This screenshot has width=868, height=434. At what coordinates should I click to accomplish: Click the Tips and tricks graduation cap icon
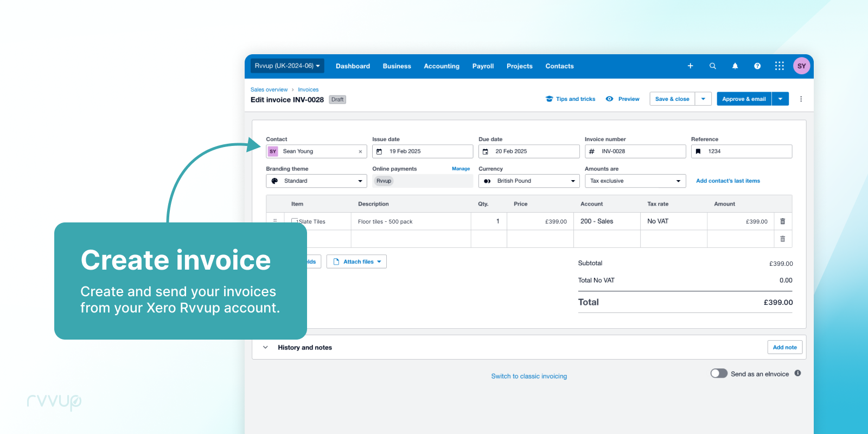(549, 99)
